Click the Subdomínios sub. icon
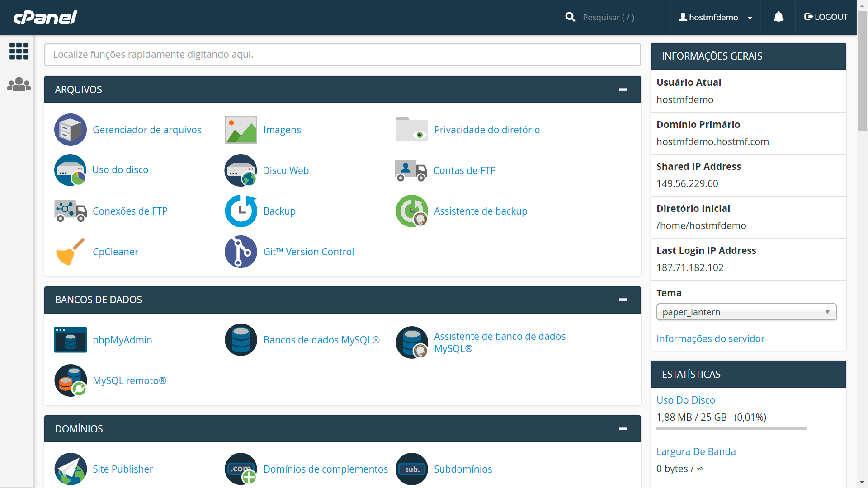The width and height of the screenshot is (868, 488). click(x=411, y=469)
